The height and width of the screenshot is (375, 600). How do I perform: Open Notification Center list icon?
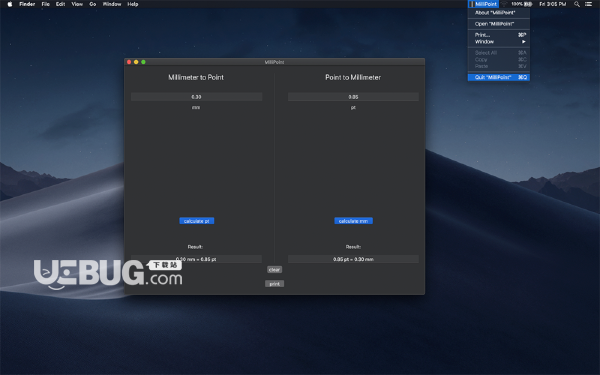[x=588, y=4]
